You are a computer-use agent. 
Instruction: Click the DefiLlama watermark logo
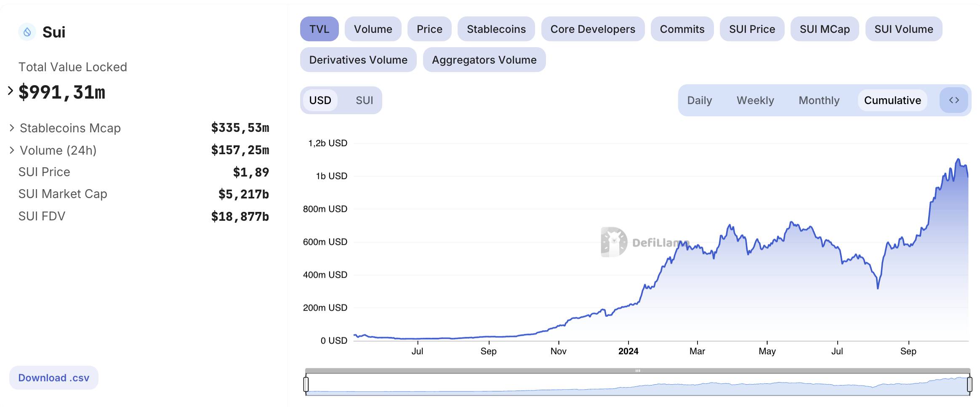point(614,242)
